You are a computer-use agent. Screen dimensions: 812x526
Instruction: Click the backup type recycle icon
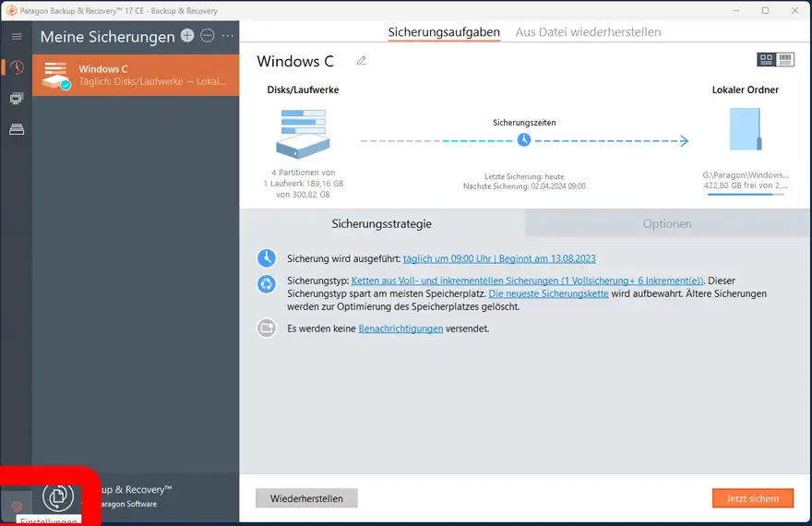(x=266, y=283)
